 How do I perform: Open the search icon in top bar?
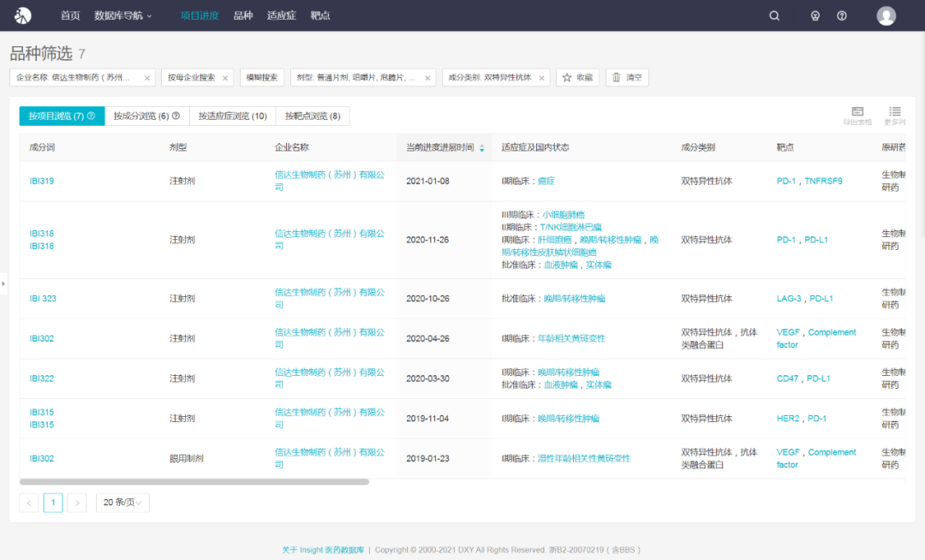click(x=774, y=16)
